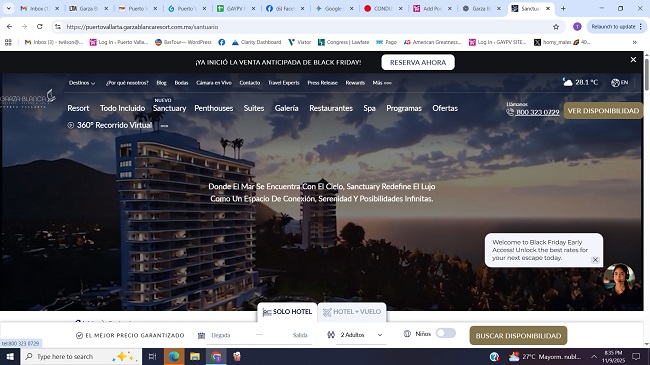Click BUSCAR DISPONIBILIDAD button
The width and height of the screenshot is (650, 365).
pos(518,336)
